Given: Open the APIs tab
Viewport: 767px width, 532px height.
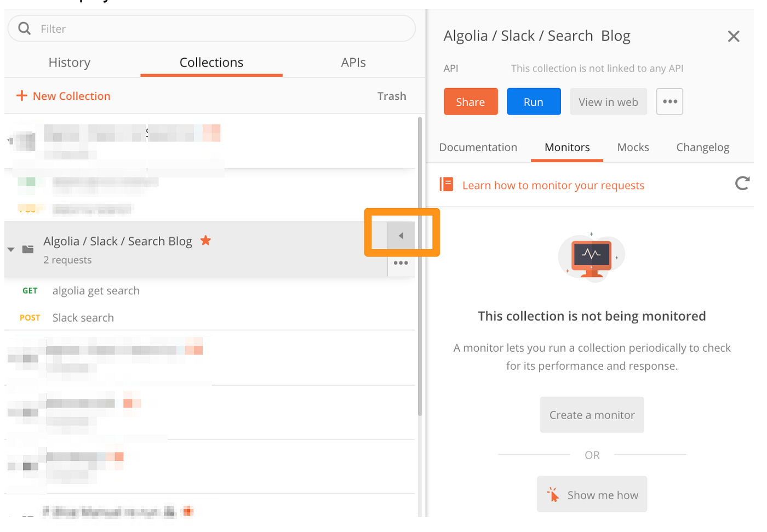Looking at the screenshot, I should coord(353,62).
